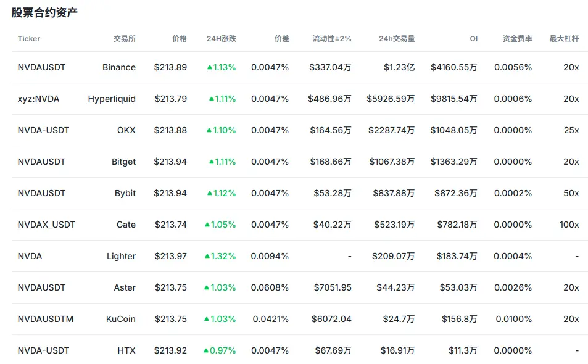Click the $486.96万 liquidity value

coord(329,99)
